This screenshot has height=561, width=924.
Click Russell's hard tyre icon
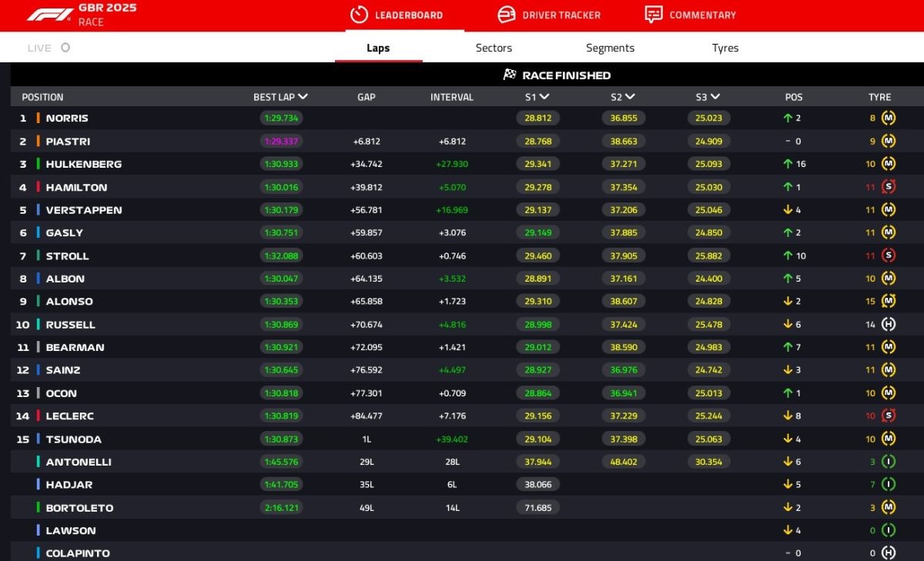click(x=889, y=324)
